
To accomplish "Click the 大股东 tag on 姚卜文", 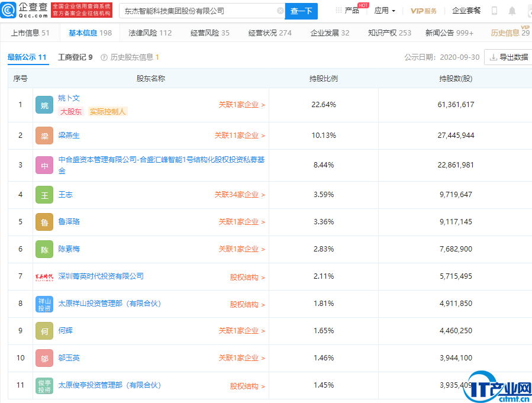I will click(71, 112).
